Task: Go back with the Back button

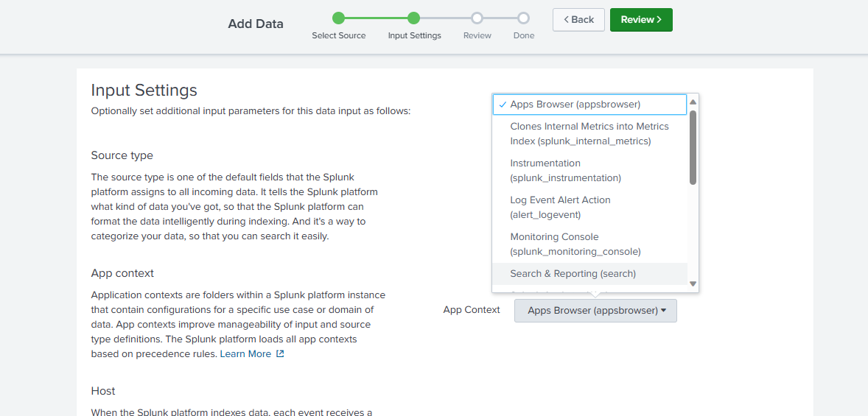Action: pyautogui.click(x=578, y=20)
